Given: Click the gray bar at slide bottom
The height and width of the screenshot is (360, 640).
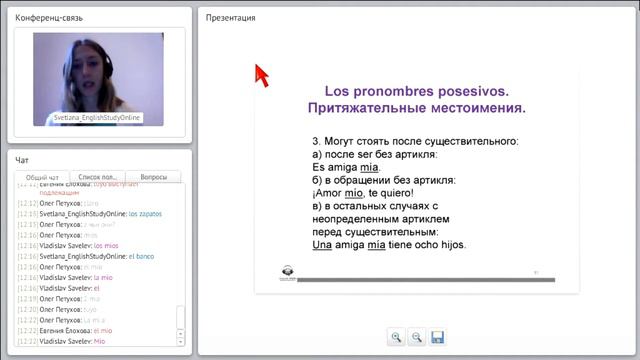Looking at the screenshot, I should 426,280.
